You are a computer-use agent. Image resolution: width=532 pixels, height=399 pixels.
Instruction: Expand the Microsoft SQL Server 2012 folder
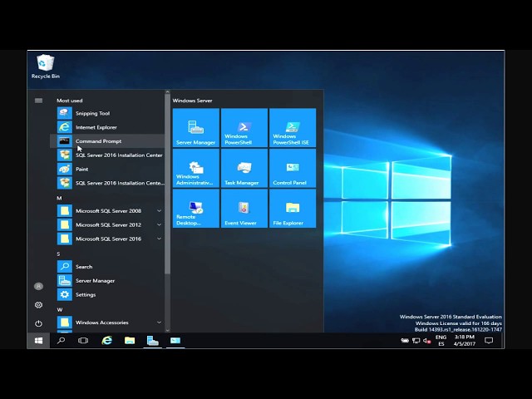tap(107, 224)
